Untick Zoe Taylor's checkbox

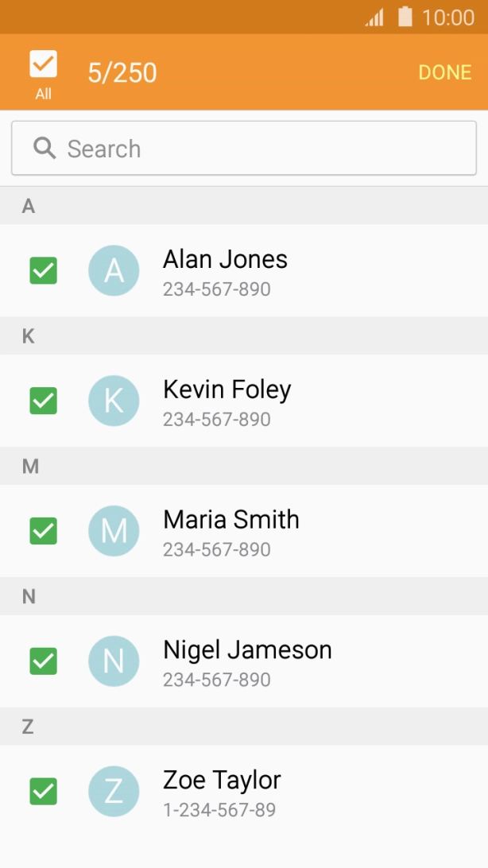click(x=43, y=792)
